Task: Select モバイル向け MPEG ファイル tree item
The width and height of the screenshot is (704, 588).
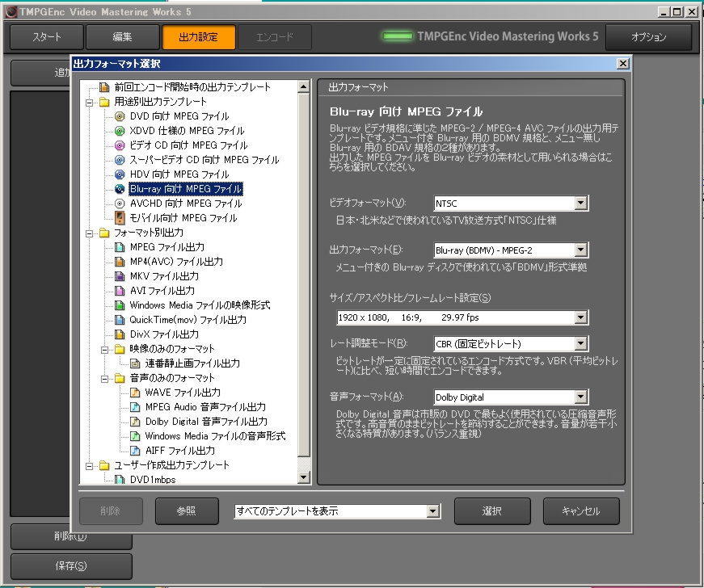Action: click(x=183, y=218)
